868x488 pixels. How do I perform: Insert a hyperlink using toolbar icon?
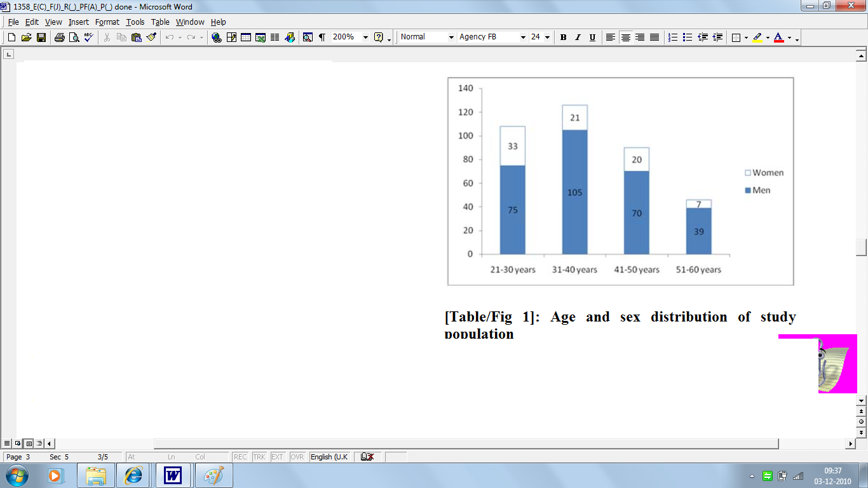point(217,37)
